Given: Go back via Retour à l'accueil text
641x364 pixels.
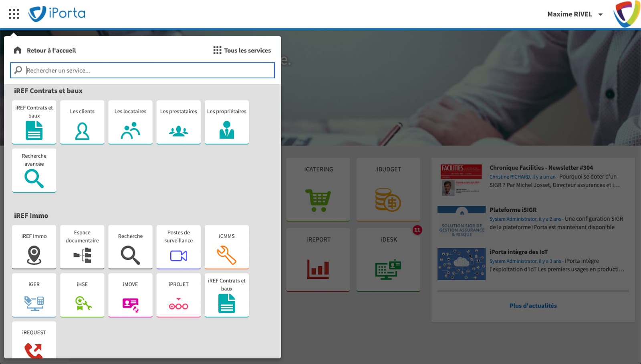Looking at the screenshot, I should (51, 50).
